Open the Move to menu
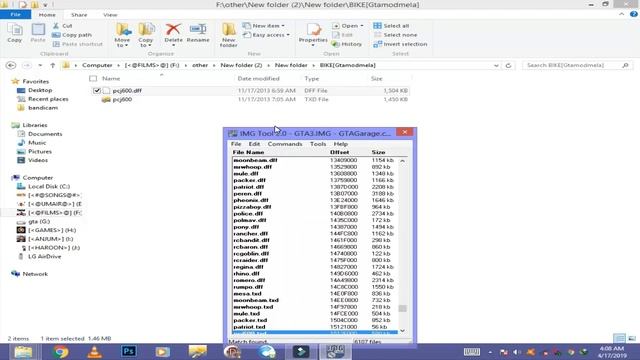 point(122,35)
